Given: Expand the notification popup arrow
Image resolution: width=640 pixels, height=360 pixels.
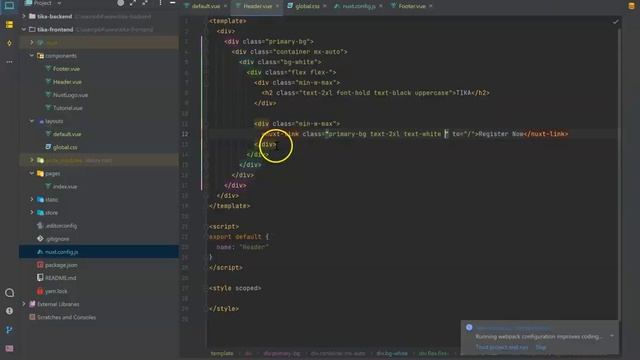Looking at the screenshot, I should click(612, 336).
